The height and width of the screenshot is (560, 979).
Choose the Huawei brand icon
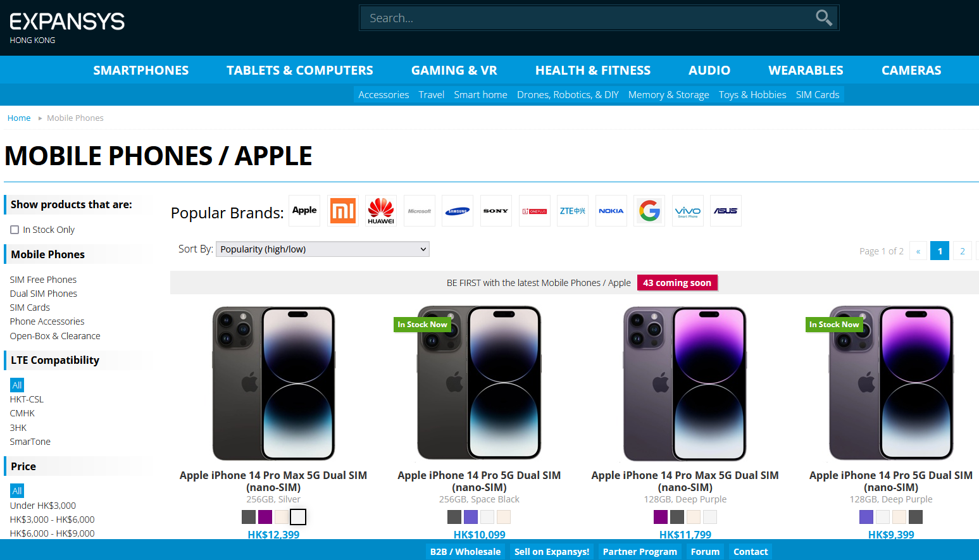tap(381, 211)
